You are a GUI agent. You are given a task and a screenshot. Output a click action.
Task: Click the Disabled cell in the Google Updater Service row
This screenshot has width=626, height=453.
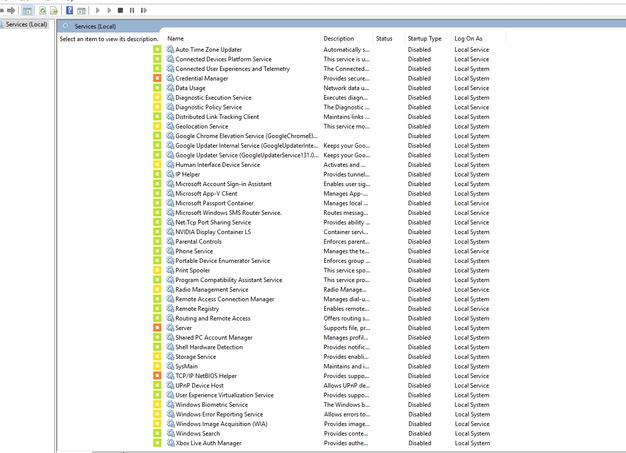click(419, 155)
